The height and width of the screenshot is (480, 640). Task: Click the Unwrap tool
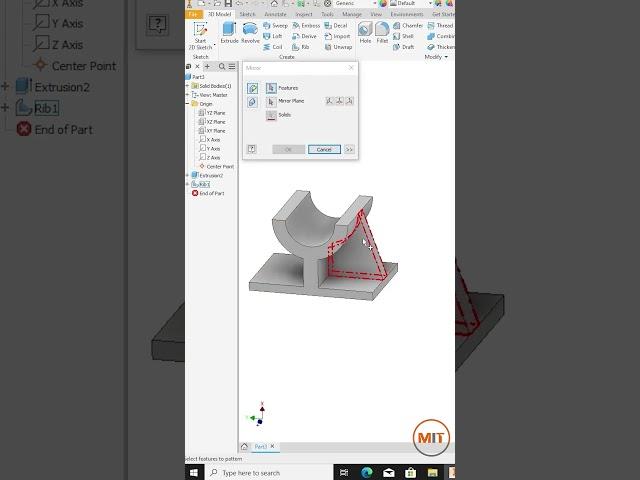point(338,47)
